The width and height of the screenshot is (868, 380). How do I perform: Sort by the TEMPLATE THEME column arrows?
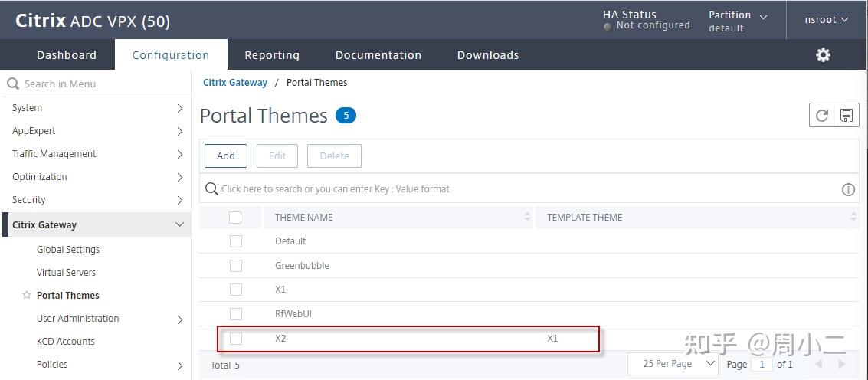853,217
